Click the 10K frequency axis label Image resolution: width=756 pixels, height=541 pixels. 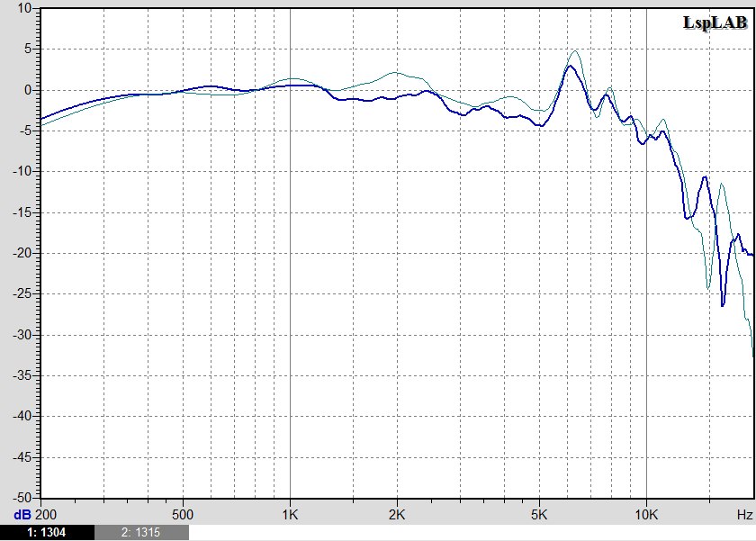click(646, 515)
